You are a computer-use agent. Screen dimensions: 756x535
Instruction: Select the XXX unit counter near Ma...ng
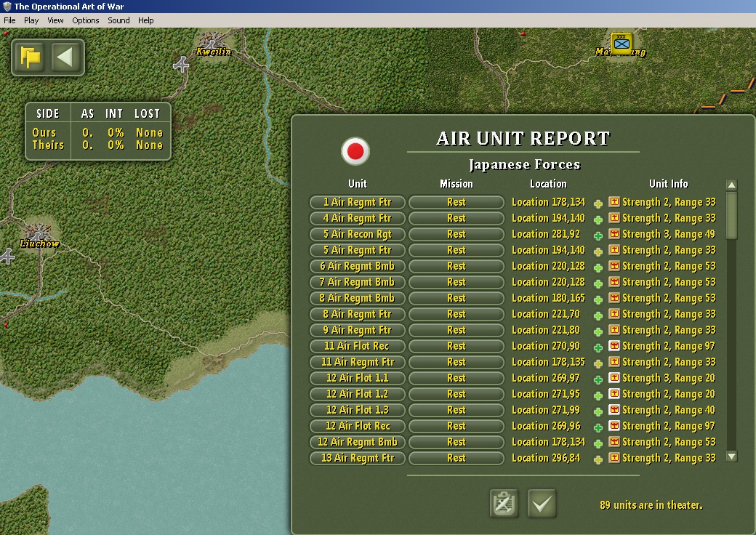click(x=622, y=44)
